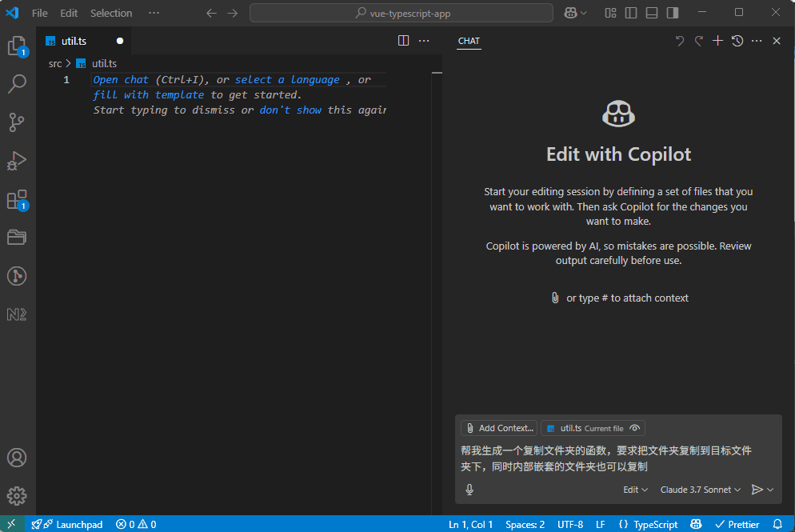Screen dimensions: 795x532
Task: Show chat history
Action: pyautogui.click(x=737, y=41)
